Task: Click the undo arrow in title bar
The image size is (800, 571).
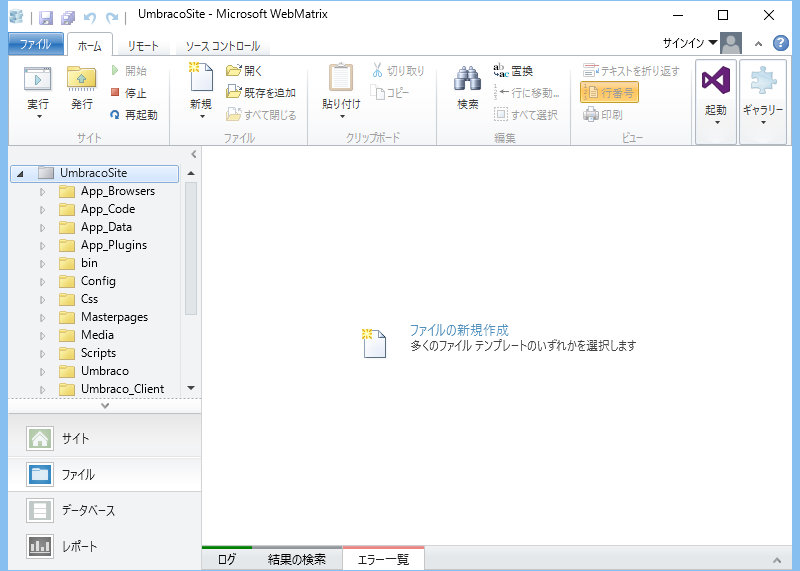Action: coord(90,18)
